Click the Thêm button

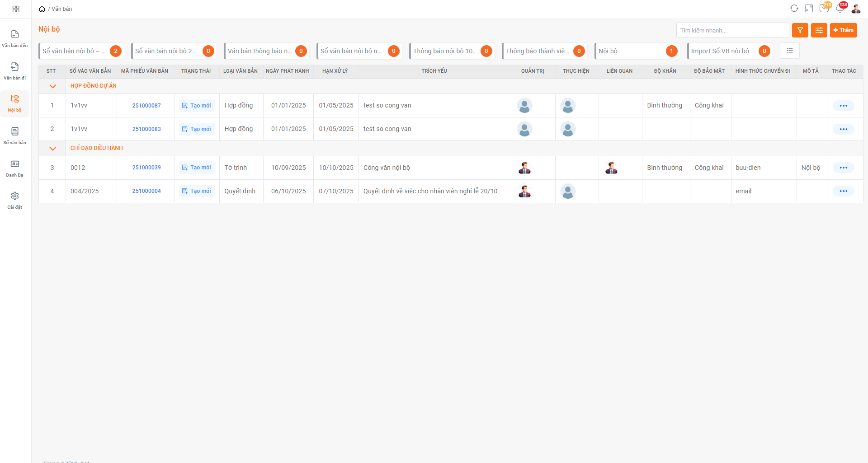pyautogui.click(x=843, y=30)
